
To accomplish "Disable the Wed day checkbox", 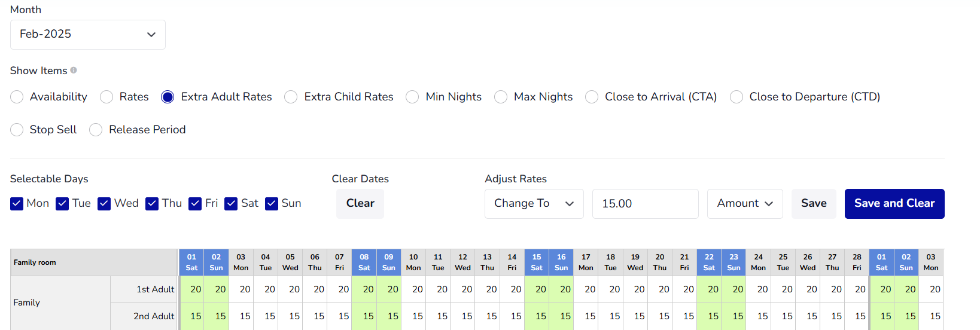I will pos(104,204).
